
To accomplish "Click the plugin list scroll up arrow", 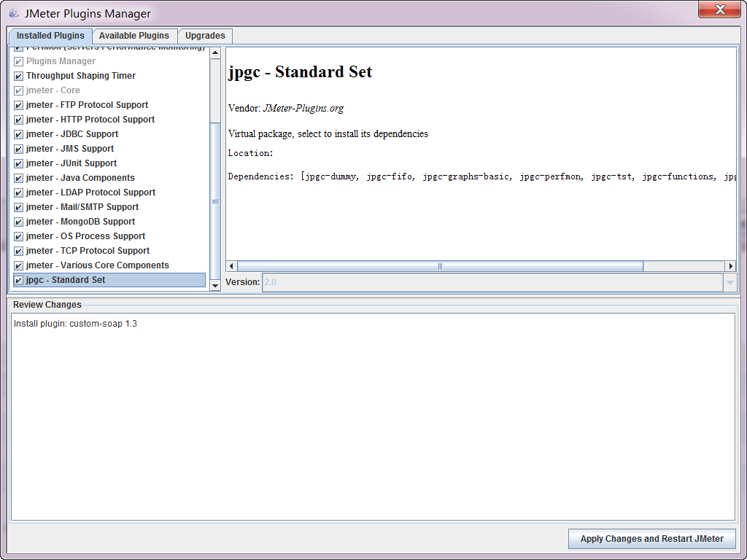I will (x=215, y=52).
